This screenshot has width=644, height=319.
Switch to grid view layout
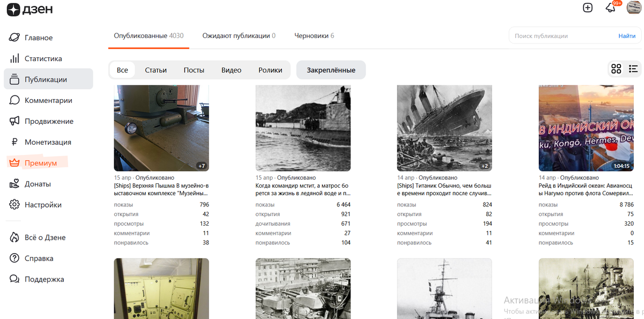616,69
